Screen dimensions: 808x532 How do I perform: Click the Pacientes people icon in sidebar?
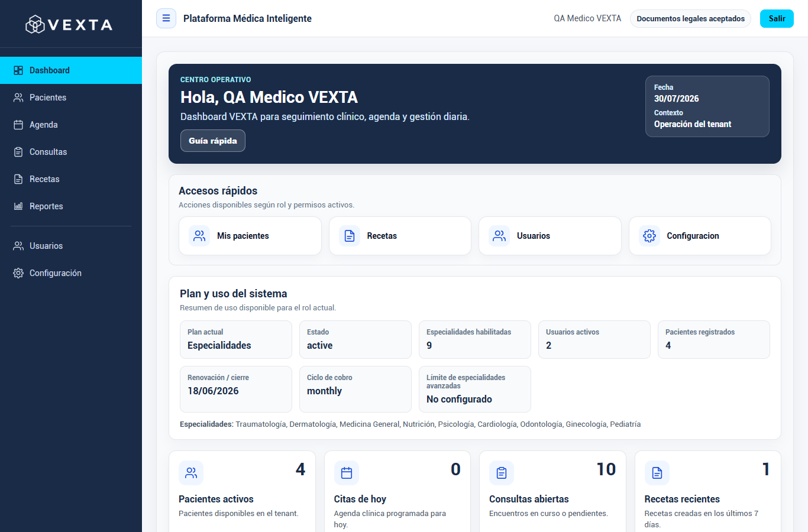(18, 98)
